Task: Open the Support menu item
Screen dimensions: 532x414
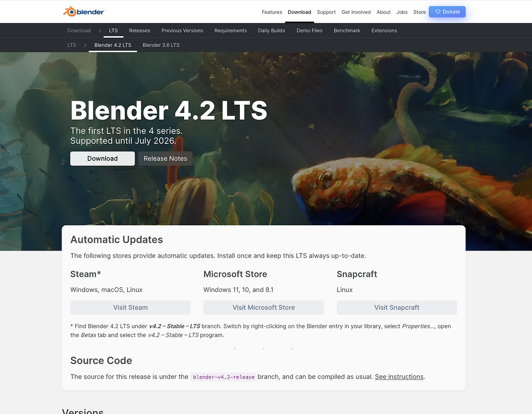Action: tap(326, 12)
